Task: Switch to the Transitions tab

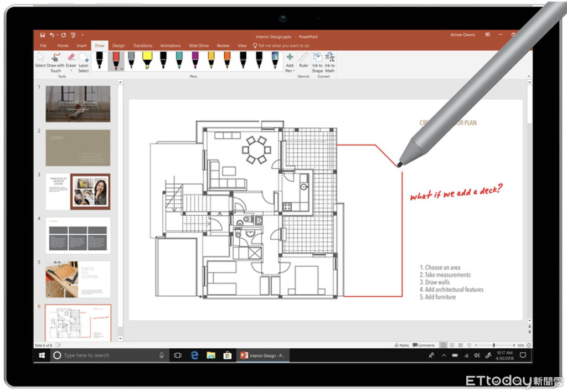Action: [143, 45]
